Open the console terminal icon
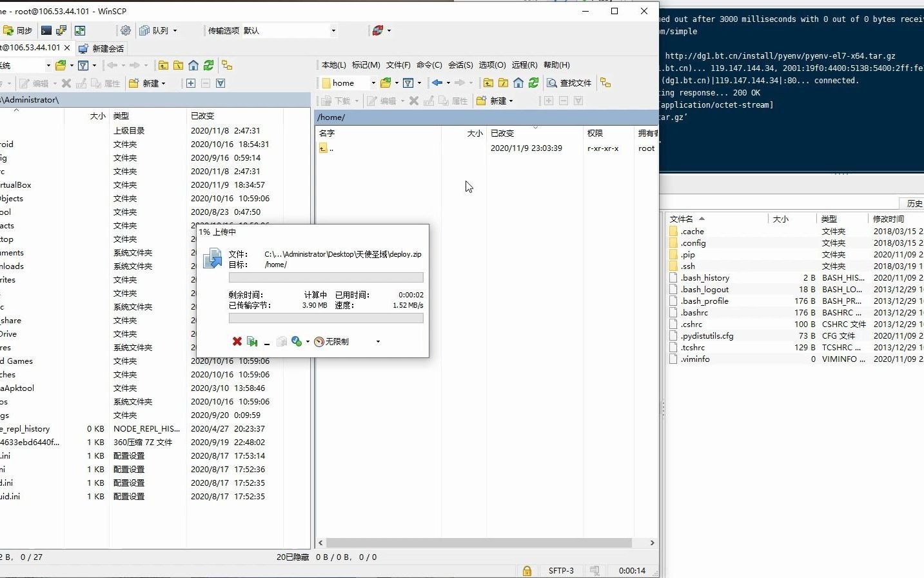Screen dimensions: 924x578 tap(46, 30)
